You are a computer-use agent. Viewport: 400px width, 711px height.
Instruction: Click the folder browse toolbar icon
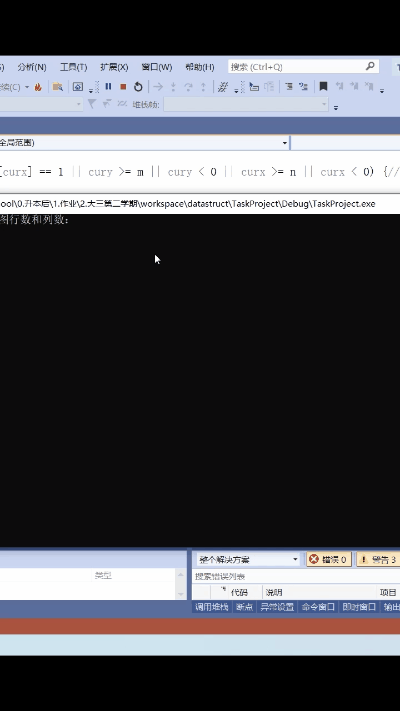(57, 87)
